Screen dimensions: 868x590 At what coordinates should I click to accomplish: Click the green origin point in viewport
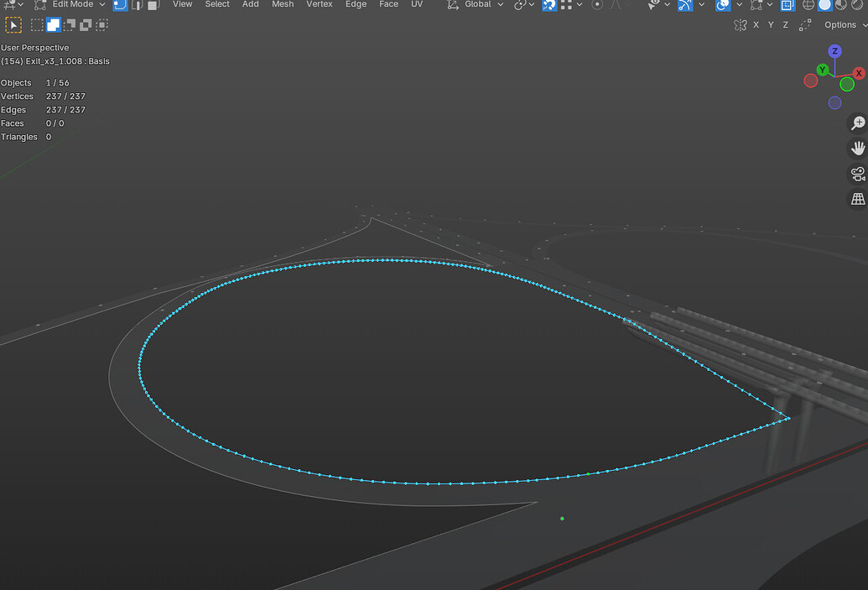(x=562, y=519)
